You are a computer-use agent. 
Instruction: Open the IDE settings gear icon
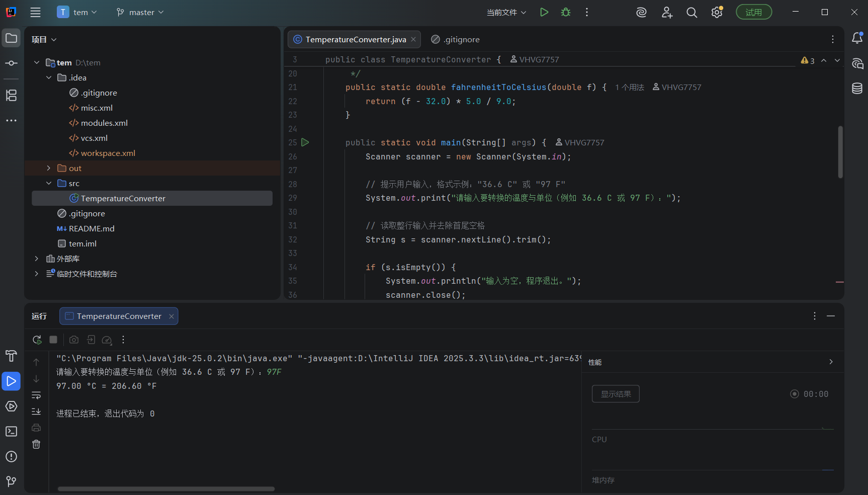pyautogui.click(x=717, y=13)
